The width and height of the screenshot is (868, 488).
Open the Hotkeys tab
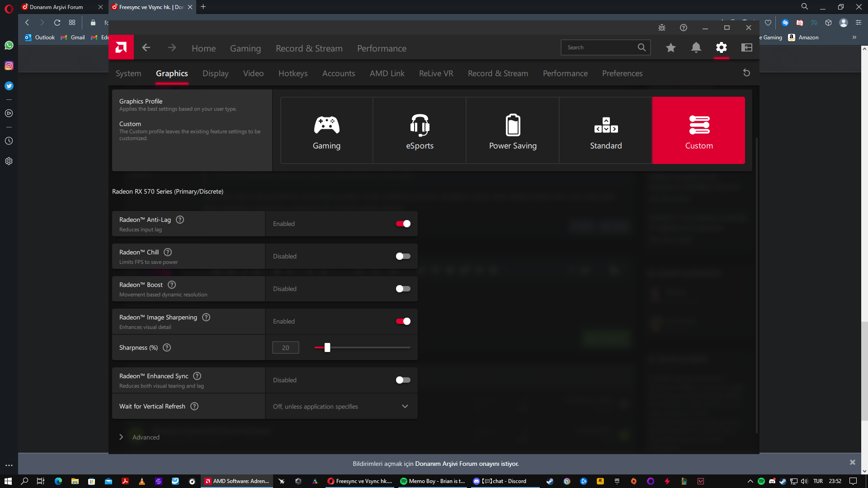point(293,73)
